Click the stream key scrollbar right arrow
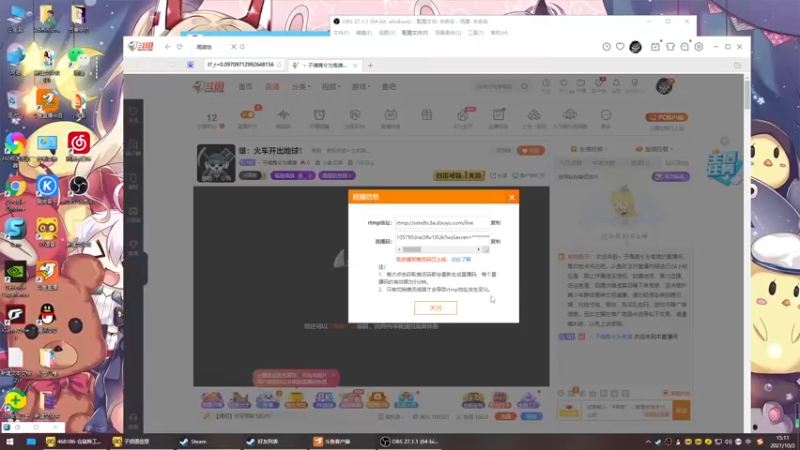The image size is (800, 450). click(x=479, y=249)
